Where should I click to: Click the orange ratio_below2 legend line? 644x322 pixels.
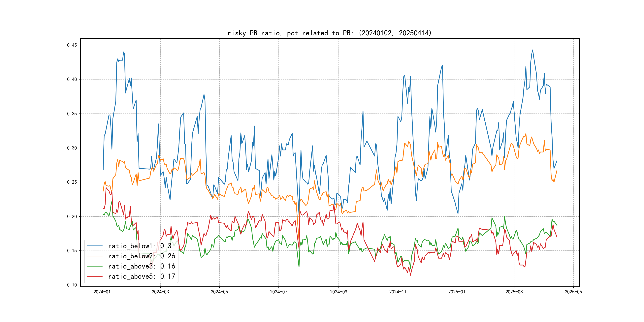pos(94,256)
